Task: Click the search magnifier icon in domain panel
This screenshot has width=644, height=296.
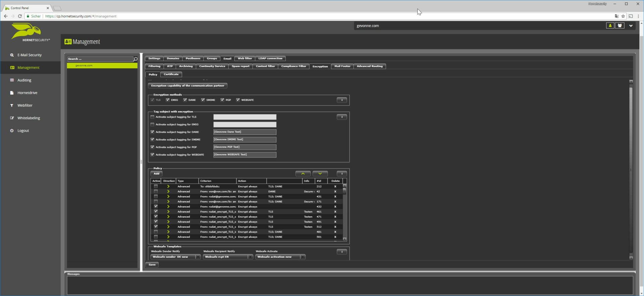Action: (136, 59)
